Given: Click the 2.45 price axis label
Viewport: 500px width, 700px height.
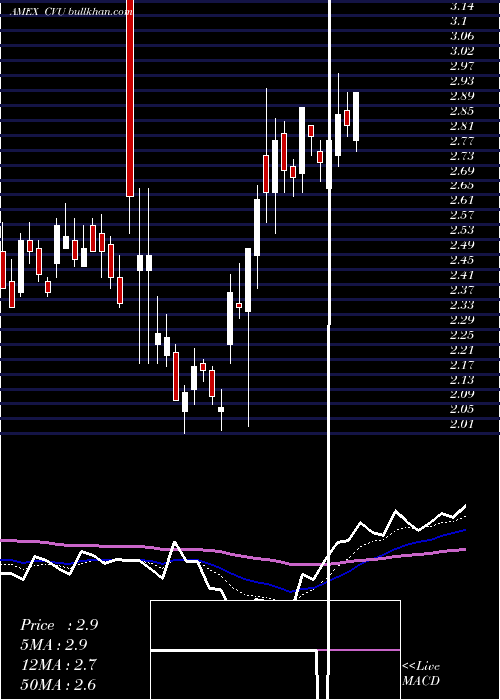Looking at the screenshot, I should (x=462, y=260).
